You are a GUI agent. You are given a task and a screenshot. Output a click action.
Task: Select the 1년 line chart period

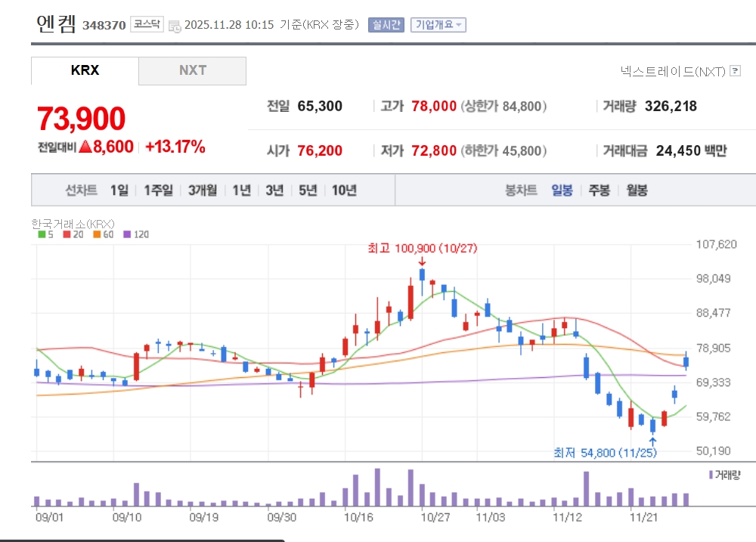(242, 190)
